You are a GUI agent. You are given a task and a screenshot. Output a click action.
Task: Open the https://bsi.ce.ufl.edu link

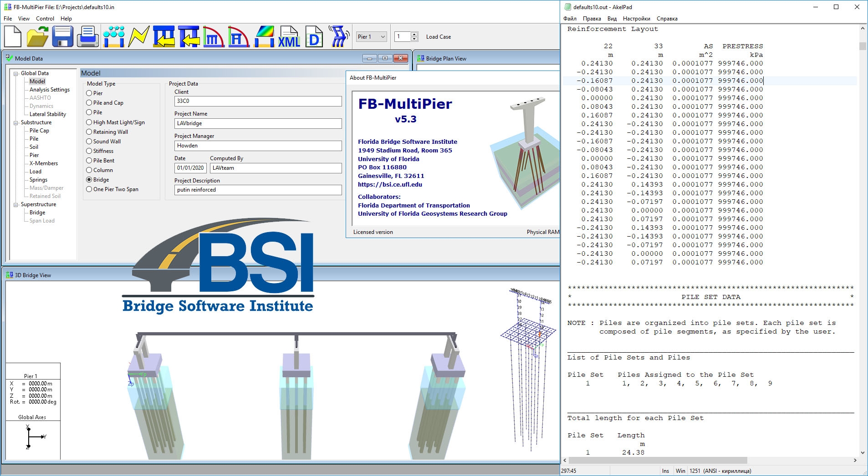pos(390,184)
